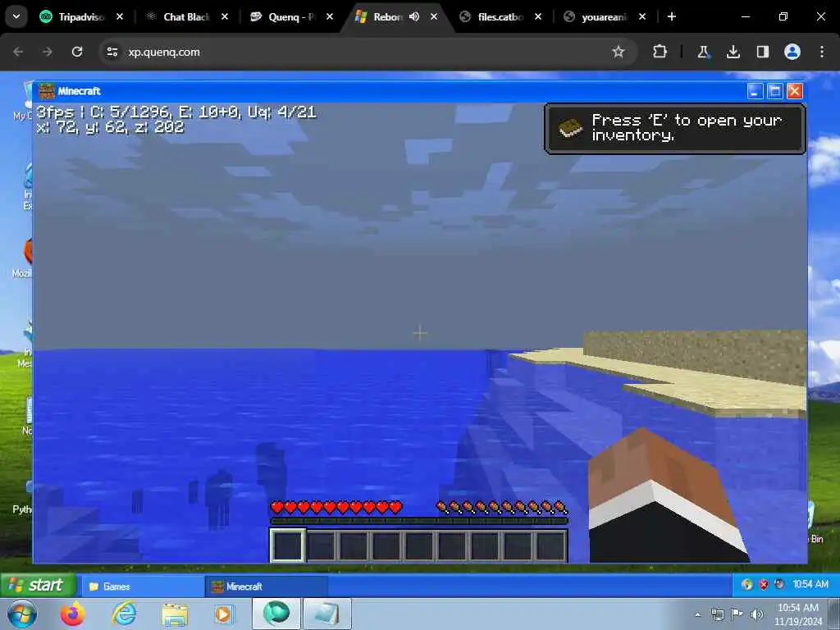Open File Explorer from the taskbar
Image resolution: width=840 pixels, height=630 pixels.
tap(175, 614)
